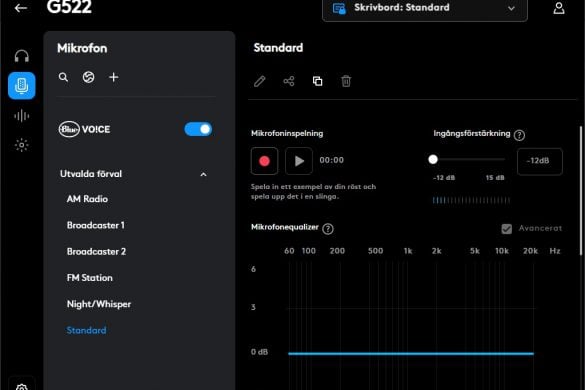585x390 pixels.
Task: Select the AM Radio preset
Action: pyautogui.click(x=87, y=199)
